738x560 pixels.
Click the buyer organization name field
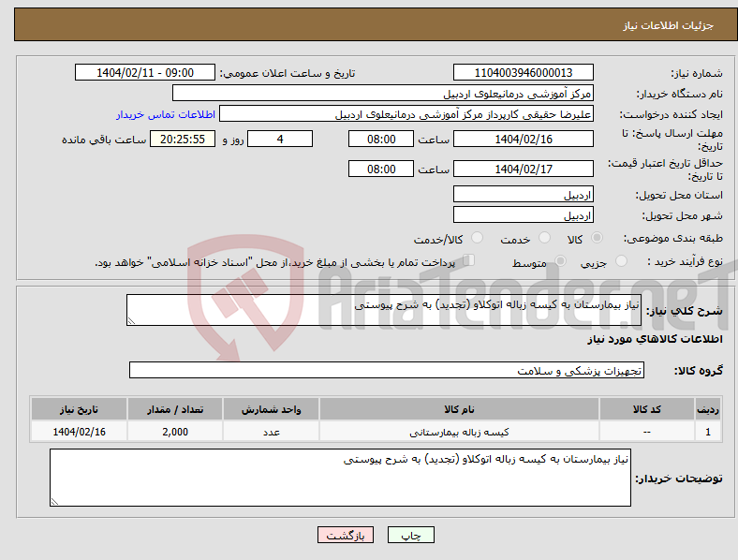pyautogui.click(x=383, y=93)
